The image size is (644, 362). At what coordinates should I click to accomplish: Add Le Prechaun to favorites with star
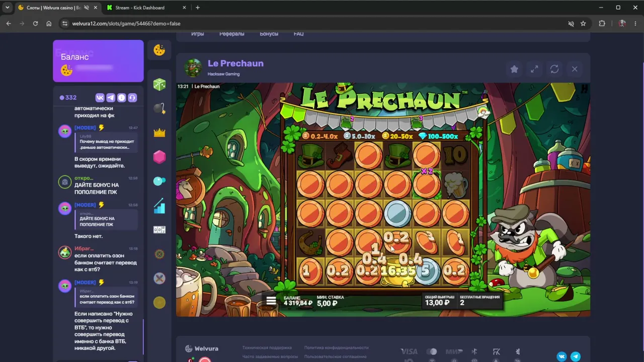tap(514, 69)
